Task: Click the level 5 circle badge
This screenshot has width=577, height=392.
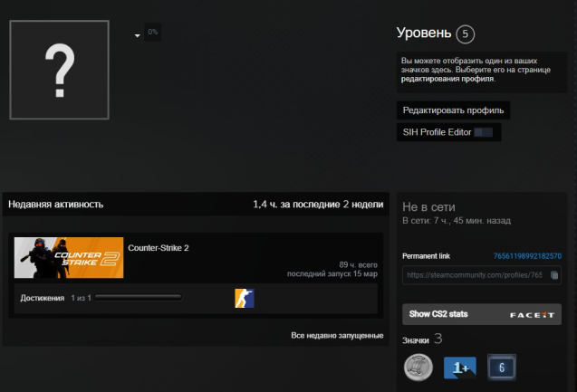Action: tap(466, 34)
